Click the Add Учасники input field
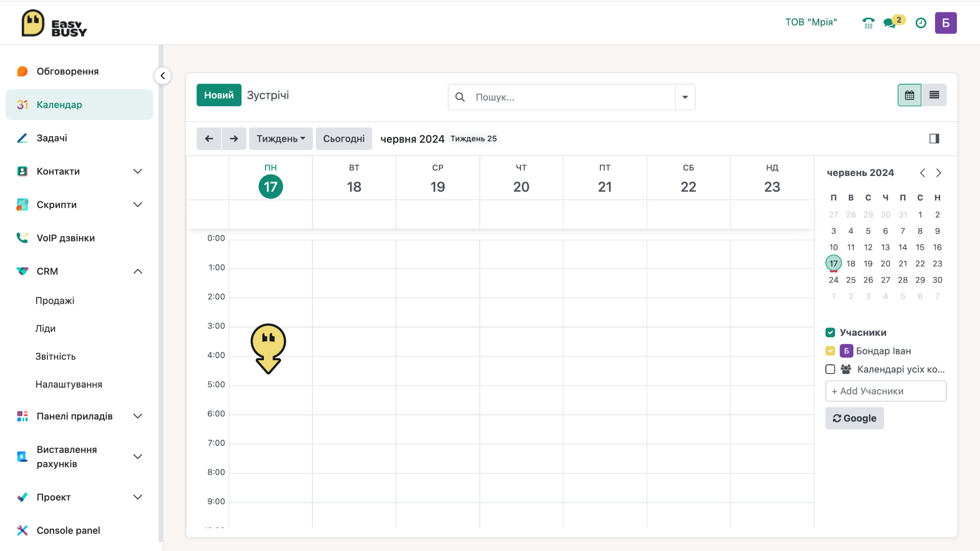Image resolution: width=980 pixels, height=551 pixels. (x=886, y=391)
